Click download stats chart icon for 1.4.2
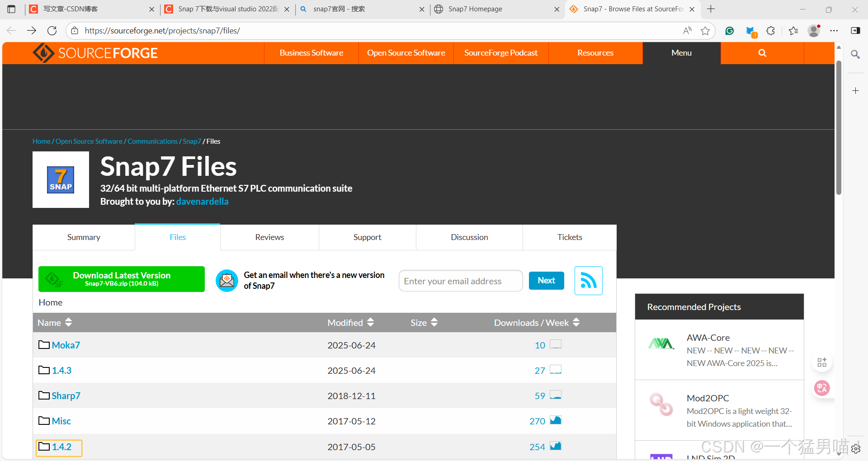 point(556,446)
